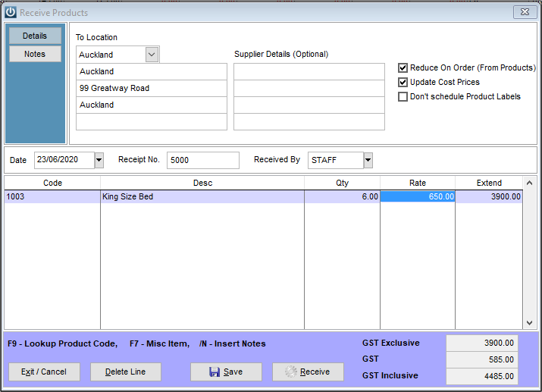542x392 pixels.
Task: Click the Receipt No. field 5000
Action: (x=203, y=161)
